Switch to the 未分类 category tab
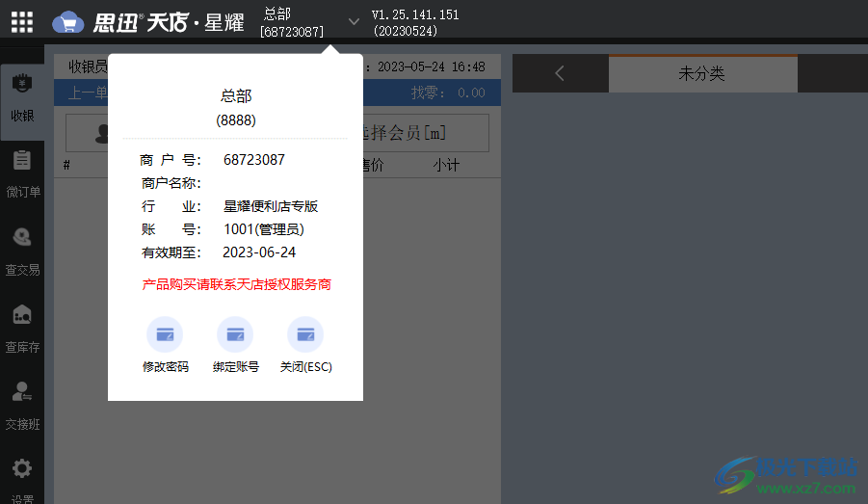Image resolution: width=868 pixels, height=504 pixels. point(702,73)
